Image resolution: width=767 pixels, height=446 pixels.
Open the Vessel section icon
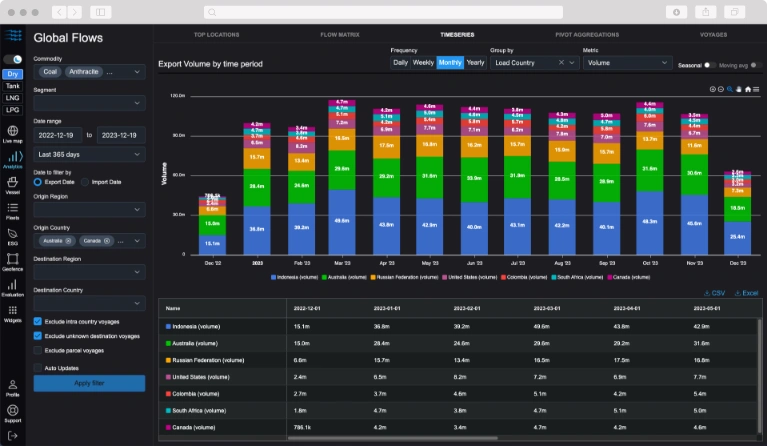click(13, 185)
